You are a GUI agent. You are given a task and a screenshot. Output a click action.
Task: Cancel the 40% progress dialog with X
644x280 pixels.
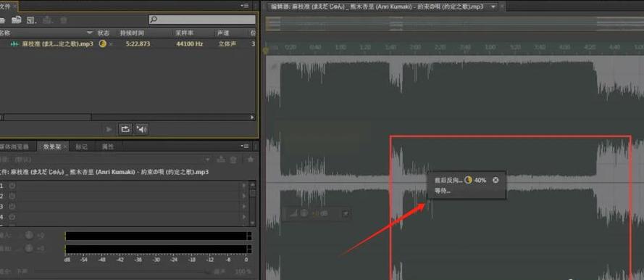click(x=495, y=180)
